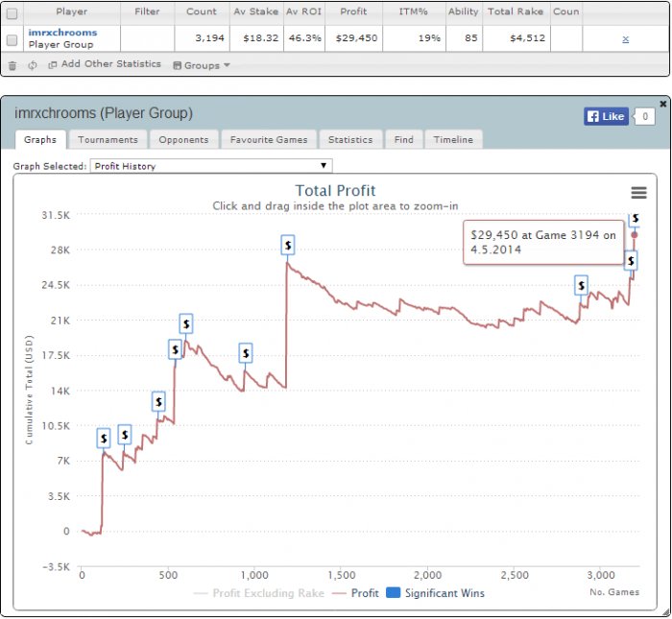Remove the imrxchrooms row using the x link

coord(625,39)
